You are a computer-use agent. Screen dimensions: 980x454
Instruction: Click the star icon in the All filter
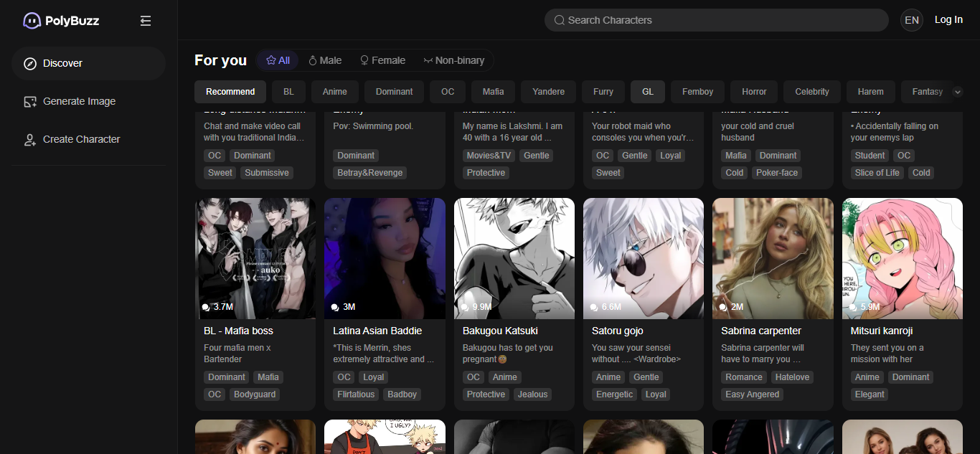(271, 60)
